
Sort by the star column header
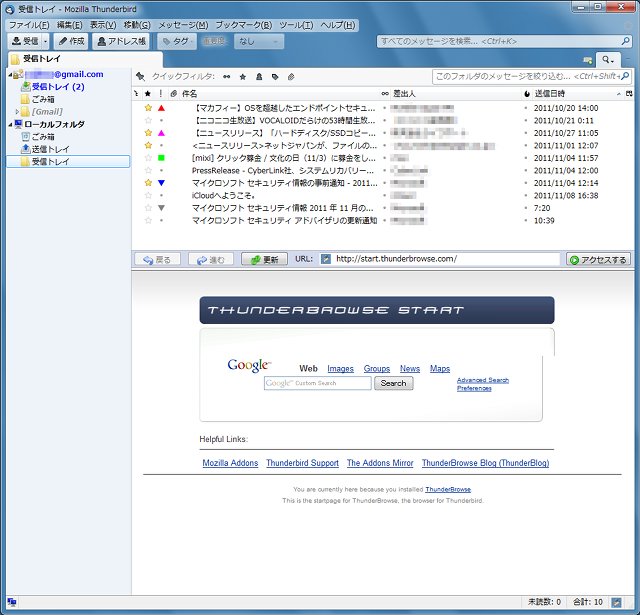coord(148,94)
